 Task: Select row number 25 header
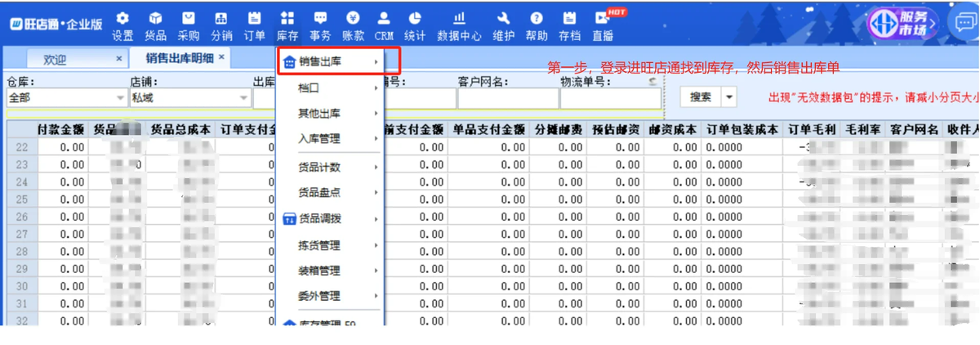click(x=21, y=199)
